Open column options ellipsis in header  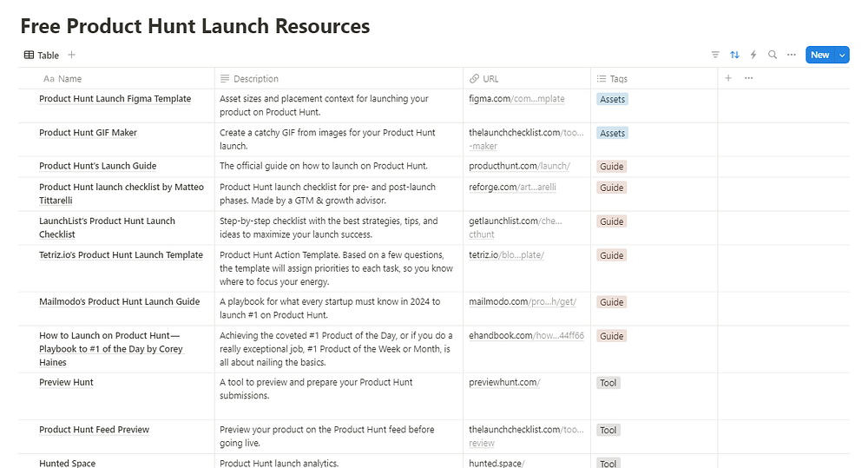748,78
